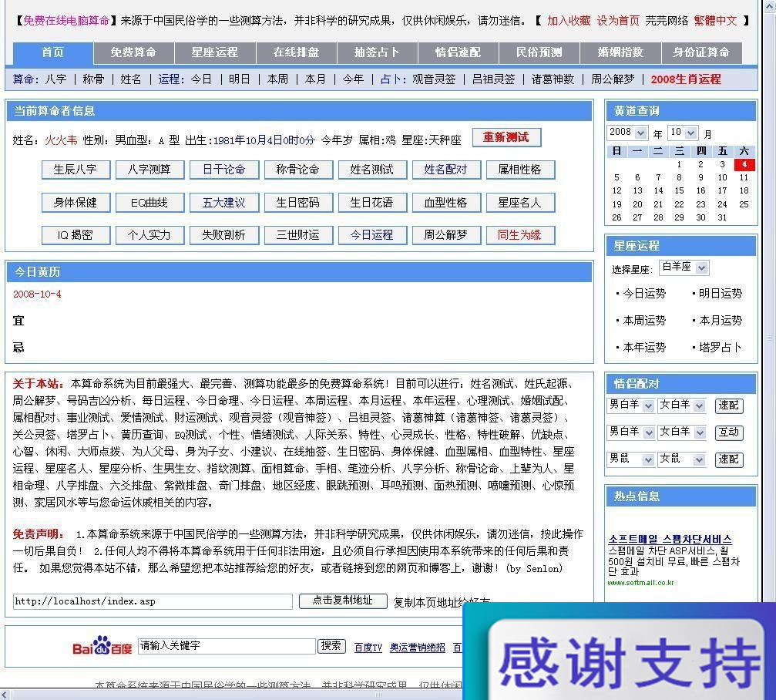Open the 观音灵签 link
This screenshot has height=700, width=776.
click(x=434, y=79)
